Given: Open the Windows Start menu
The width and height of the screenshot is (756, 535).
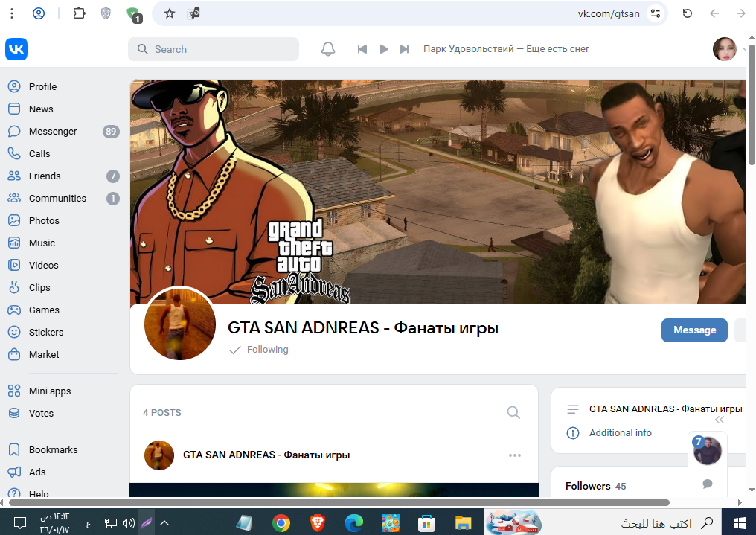Looking at the screenshot, I should [x=740, y=523].
